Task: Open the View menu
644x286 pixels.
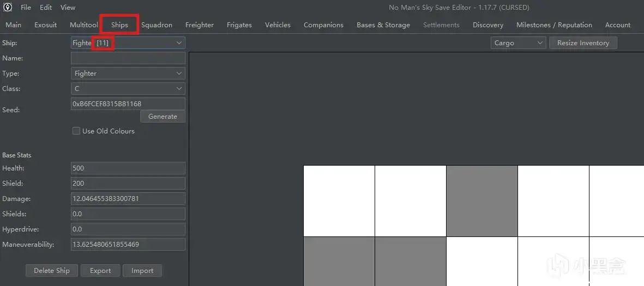Action: pyautogui.click(x=68, y=8)
